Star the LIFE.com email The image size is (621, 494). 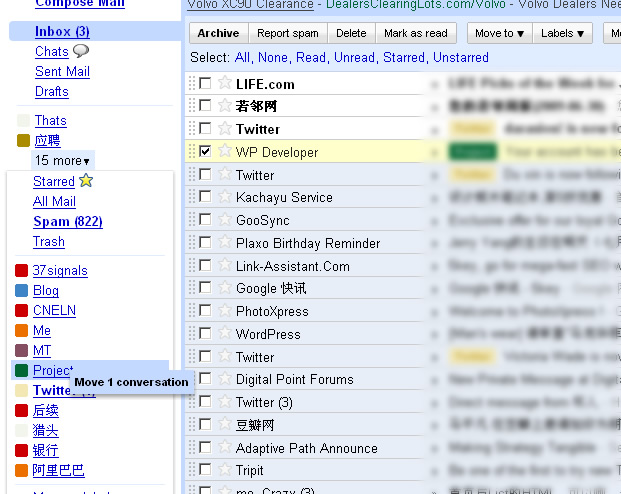click(225, 83)
